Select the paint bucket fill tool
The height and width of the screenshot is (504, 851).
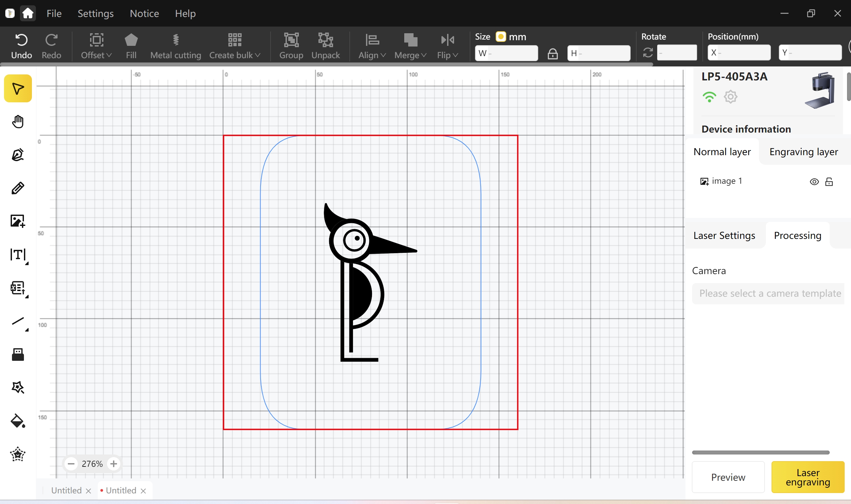(18, 421)
